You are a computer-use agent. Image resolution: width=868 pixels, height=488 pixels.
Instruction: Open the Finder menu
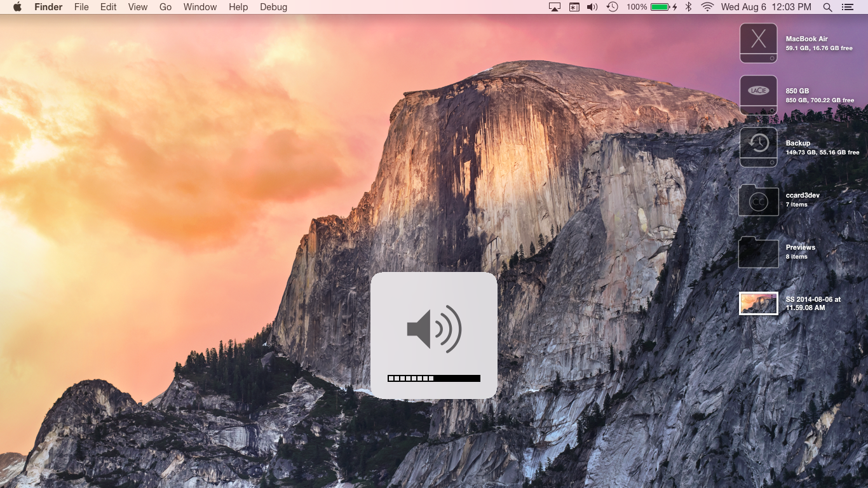48,7
